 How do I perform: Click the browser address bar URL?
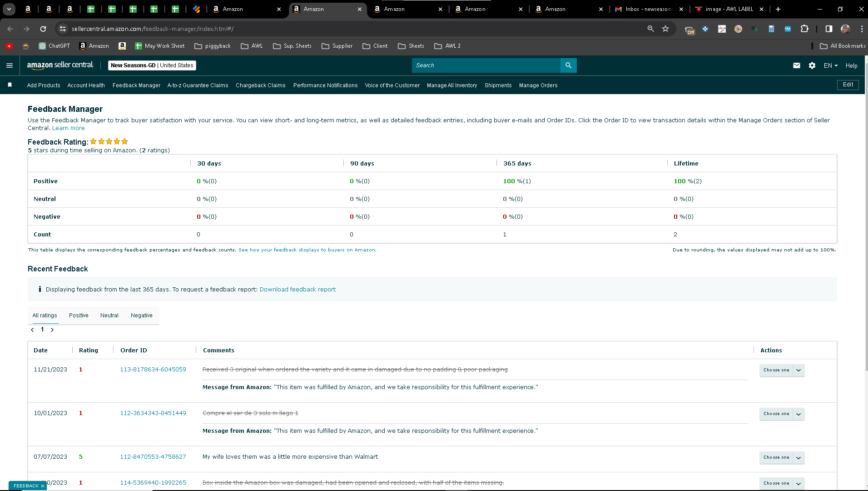[153, 29]
